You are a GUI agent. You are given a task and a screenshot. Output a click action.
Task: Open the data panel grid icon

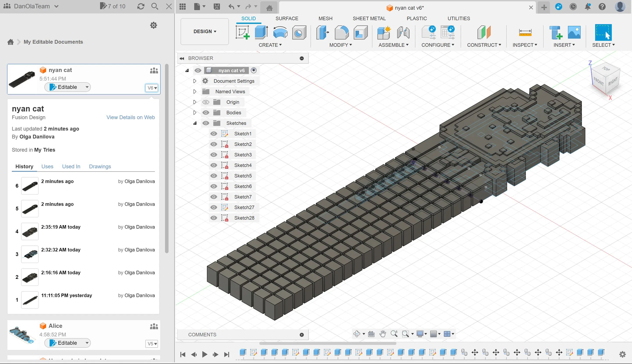point(183,7)
